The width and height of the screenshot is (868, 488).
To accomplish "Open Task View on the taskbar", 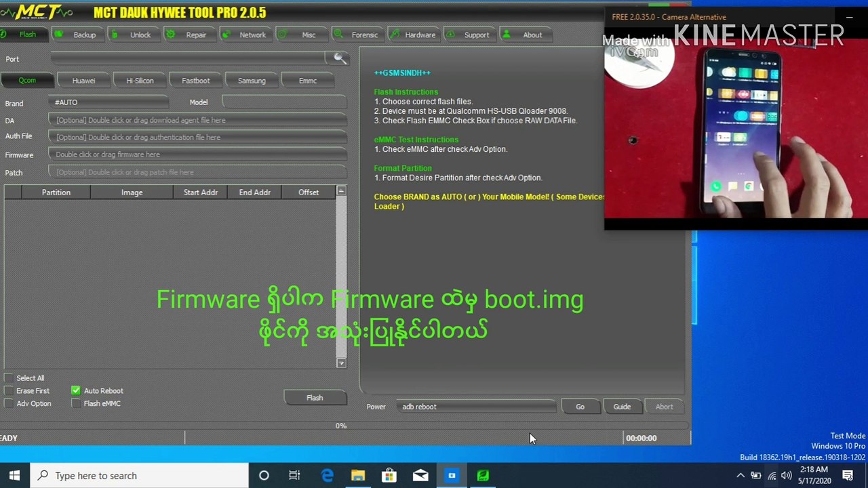I will 294,476.
